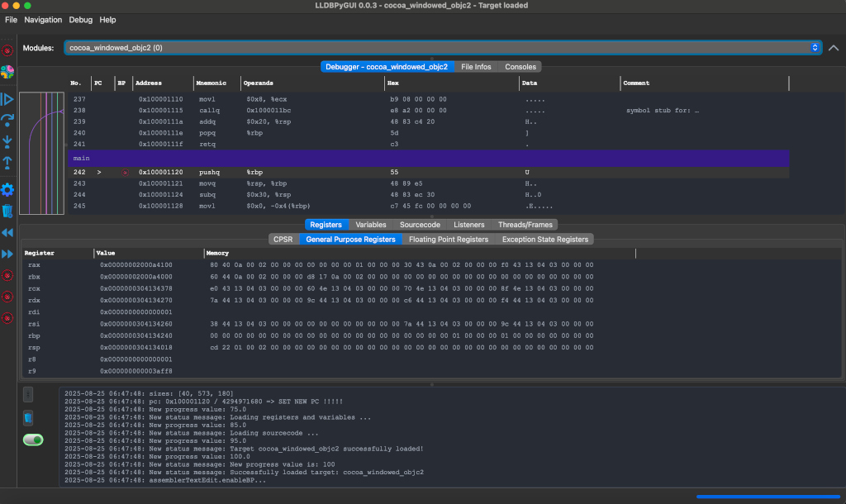Image resolution: width=846 pixels, height=504 pixels.
Task: Open settings with the blue gear icon
Action: (7, 190)
